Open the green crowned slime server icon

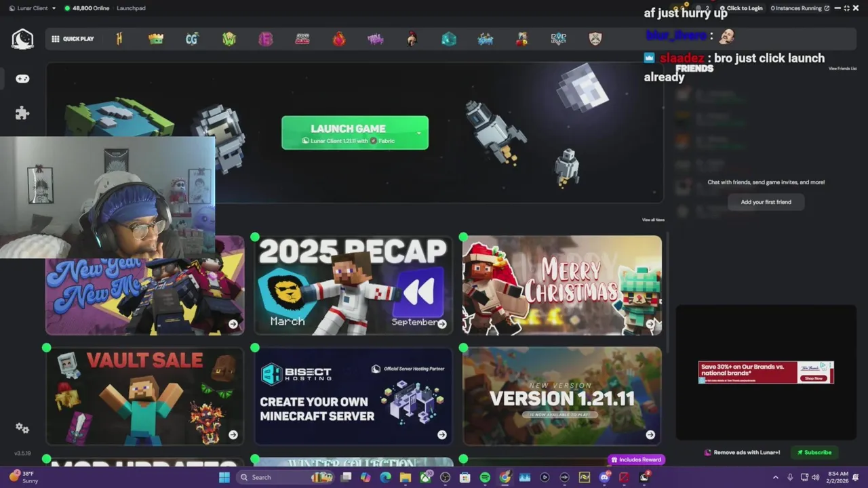pos(156,39)
